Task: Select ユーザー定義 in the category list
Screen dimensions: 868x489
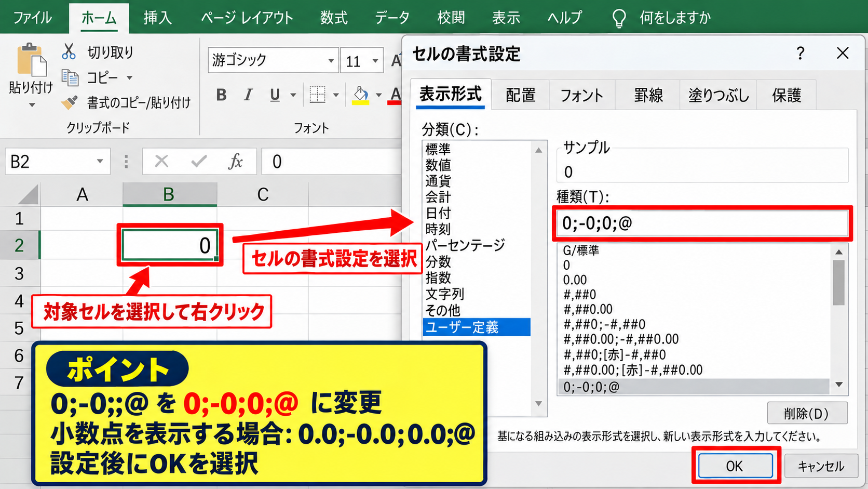Action: pyautogui.click(x=477, y=327)
